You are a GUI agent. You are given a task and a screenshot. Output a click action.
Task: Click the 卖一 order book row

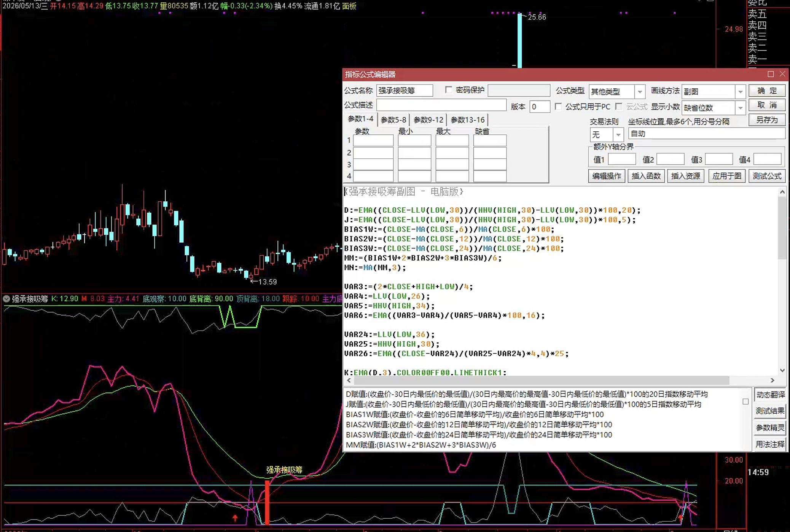click(x=757, y=59)
